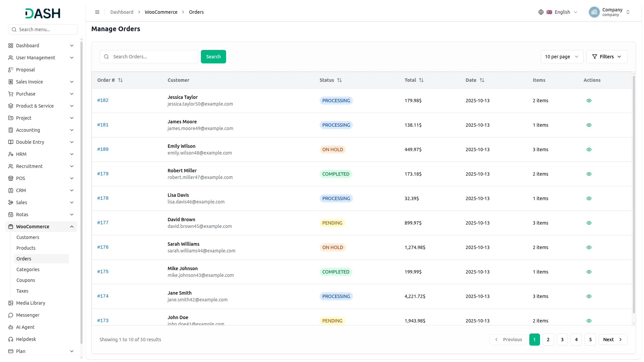Click the Search Orders input field
Viewport: 644px width, 362px height.
click(149, 57)
